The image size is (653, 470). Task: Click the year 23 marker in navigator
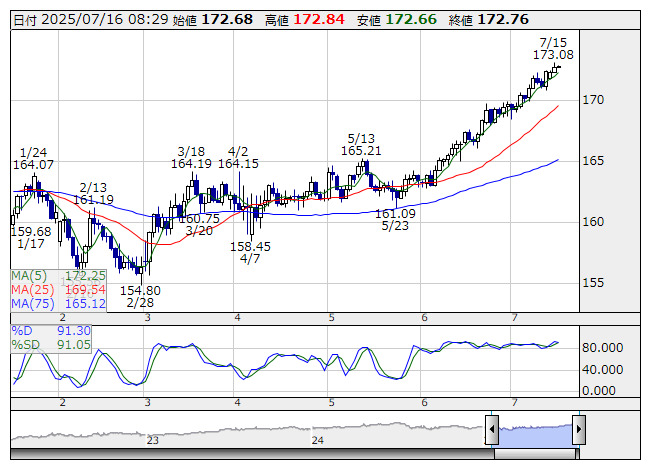point(152,440)
